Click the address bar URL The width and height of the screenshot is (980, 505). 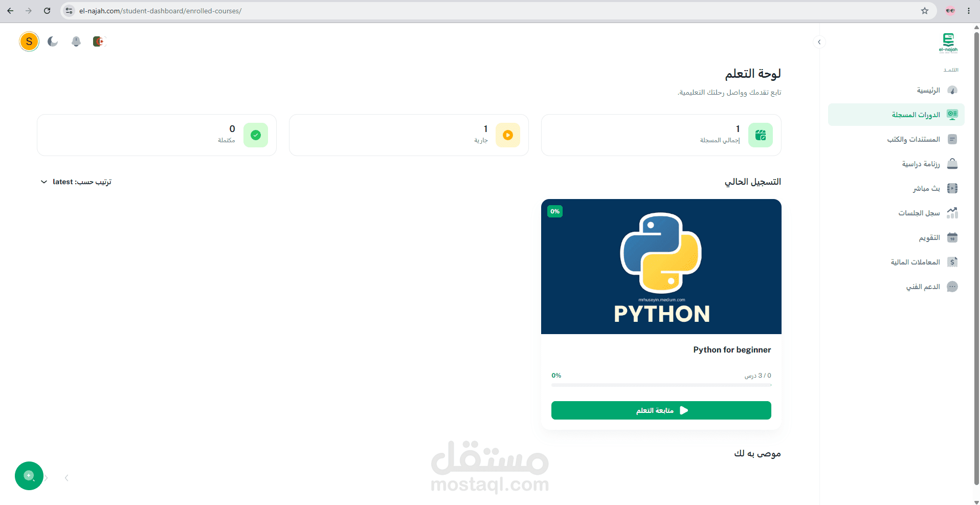[160, 11]
